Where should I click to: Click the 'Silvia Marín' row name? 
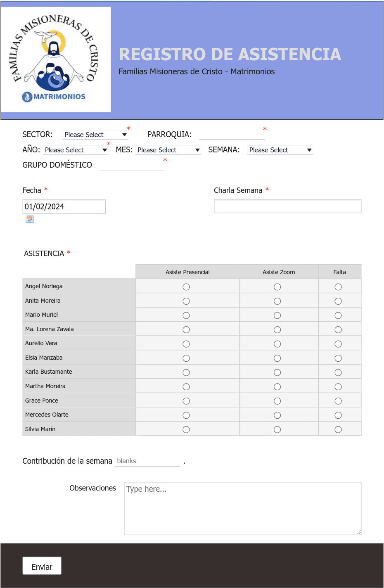[x=40, y=429]
